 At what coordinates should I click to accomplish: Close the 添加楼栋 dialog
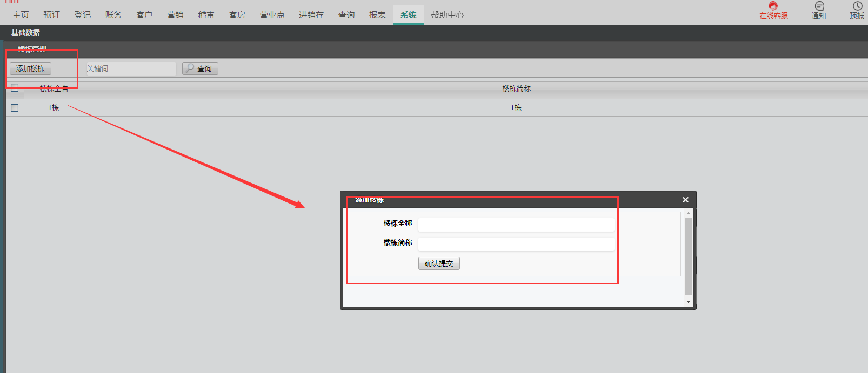click(x=685, y=200)
